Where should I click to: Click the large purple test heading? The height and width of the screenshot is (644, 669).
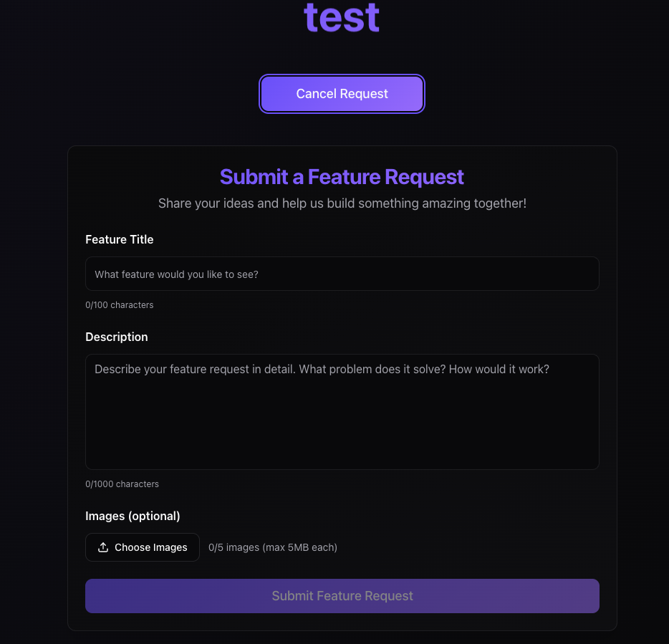(342, 18)
